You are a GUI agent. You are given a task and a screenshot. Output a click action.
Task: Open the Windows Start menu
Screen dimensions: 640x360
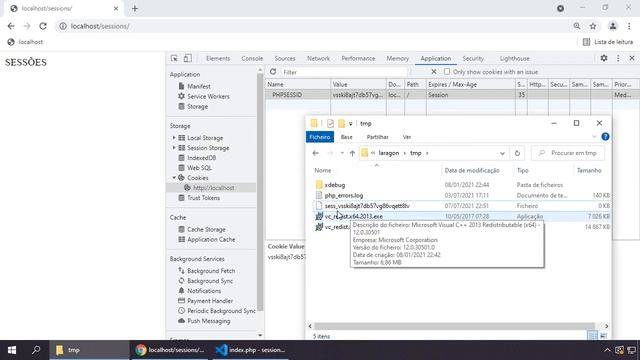point(12,350)
